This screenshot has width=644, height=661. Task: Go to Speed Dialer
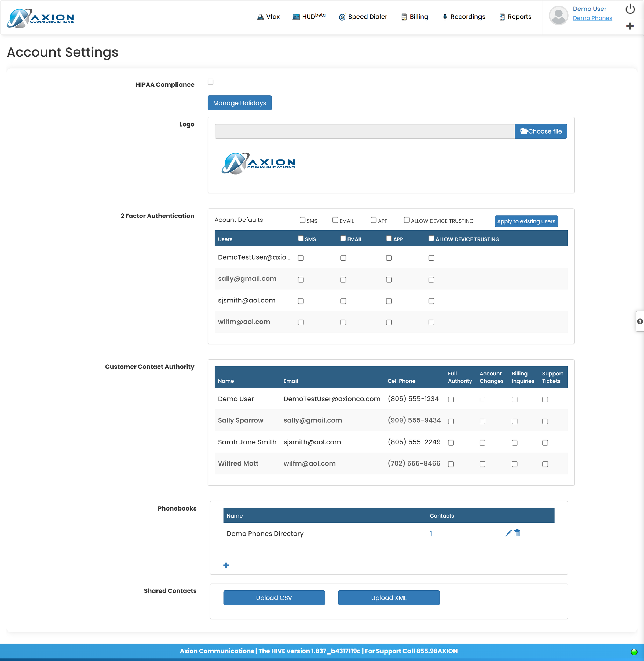(x=363, y=17)
